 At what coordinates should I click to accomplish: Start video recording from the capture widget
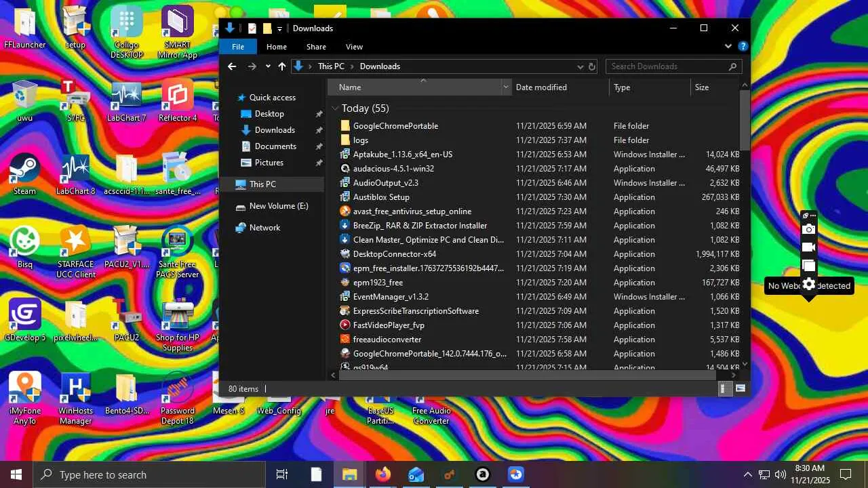coord(808,247)
